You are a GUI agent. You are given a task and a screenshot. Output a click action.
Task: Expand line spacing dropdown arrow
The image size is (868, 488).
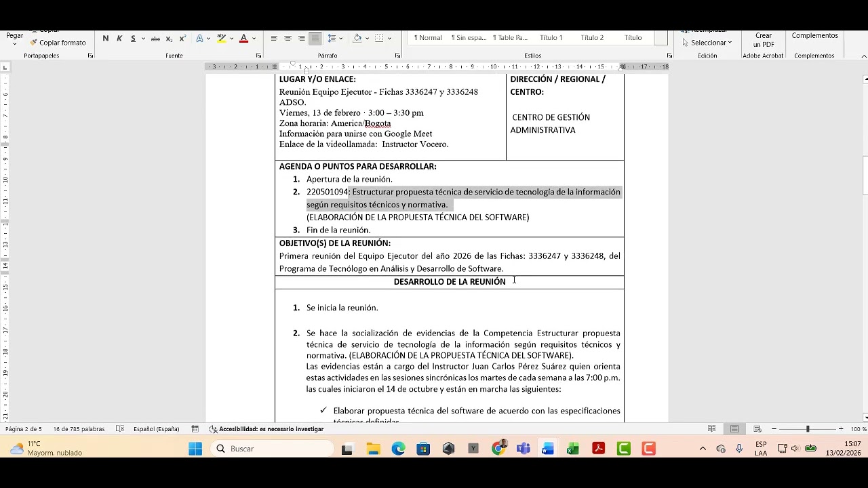[340, 39]
